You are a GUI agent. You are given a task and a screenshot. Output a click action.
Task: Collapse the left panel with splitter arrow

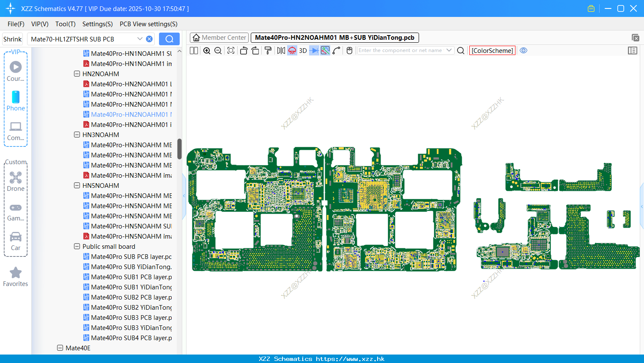[184, 196]
